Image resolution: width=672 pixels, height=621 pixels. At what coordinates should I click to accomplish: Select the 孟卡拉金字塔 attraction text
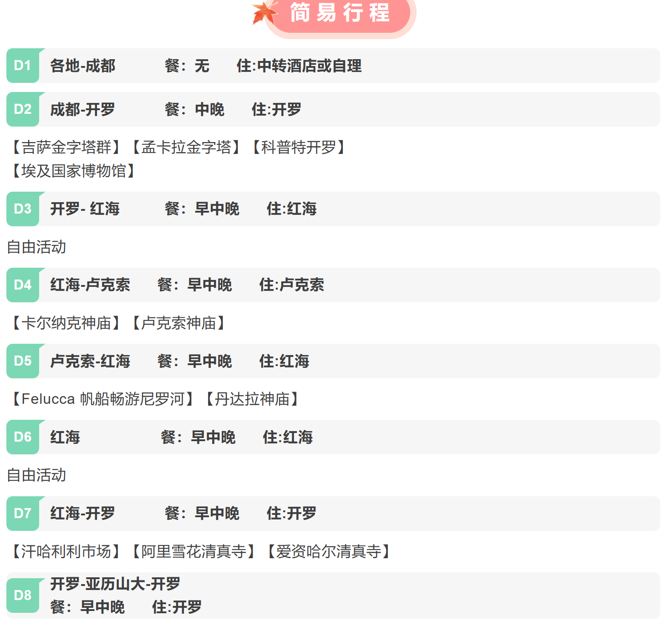[186, 147]
